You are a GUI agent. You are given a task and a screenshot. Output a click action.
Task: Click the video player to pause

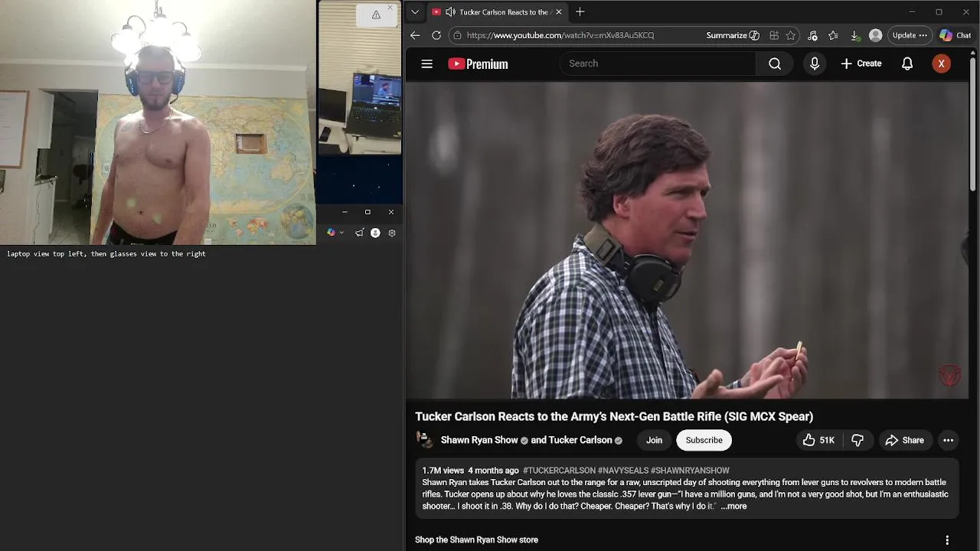pyautogui.click(x=687, y=240)
